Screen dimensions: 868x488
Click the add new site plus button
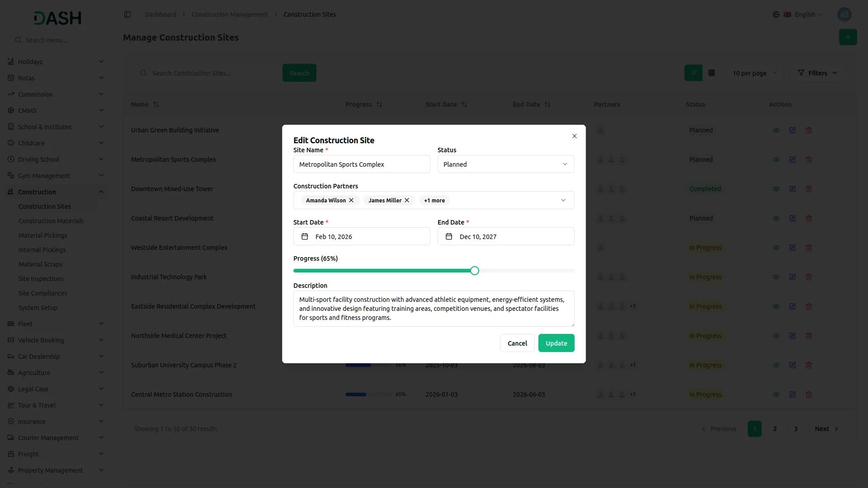pos(848,37)
